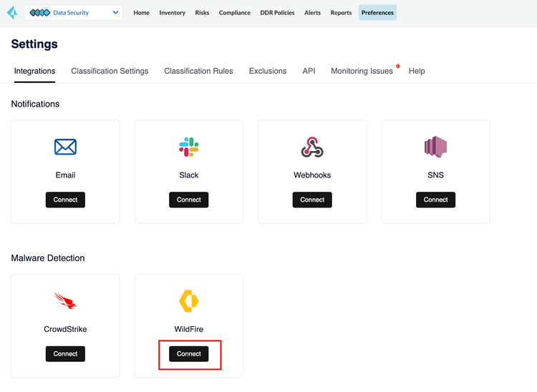Click the WildFire logo icon
The image size is (537, 392).
click(189, 301)
